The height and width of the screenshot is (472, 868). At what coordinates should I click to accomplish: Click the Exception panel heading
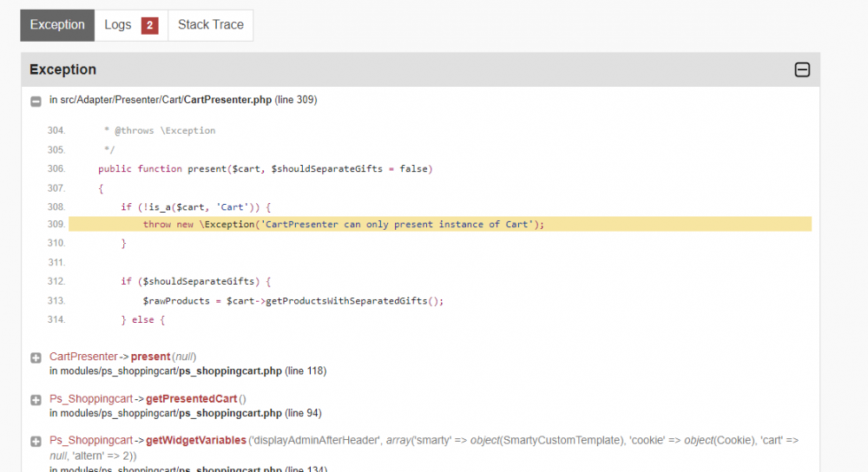pyautogui.click(x=62, y=69)
